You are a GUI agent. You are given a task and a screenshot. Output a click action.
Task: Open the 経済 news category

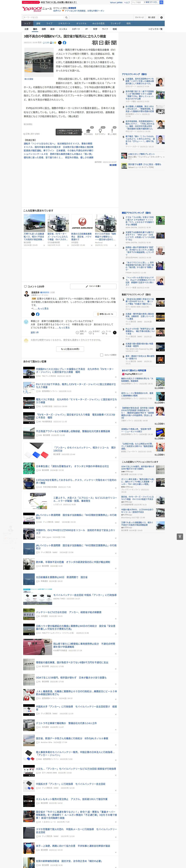point(52,29)
